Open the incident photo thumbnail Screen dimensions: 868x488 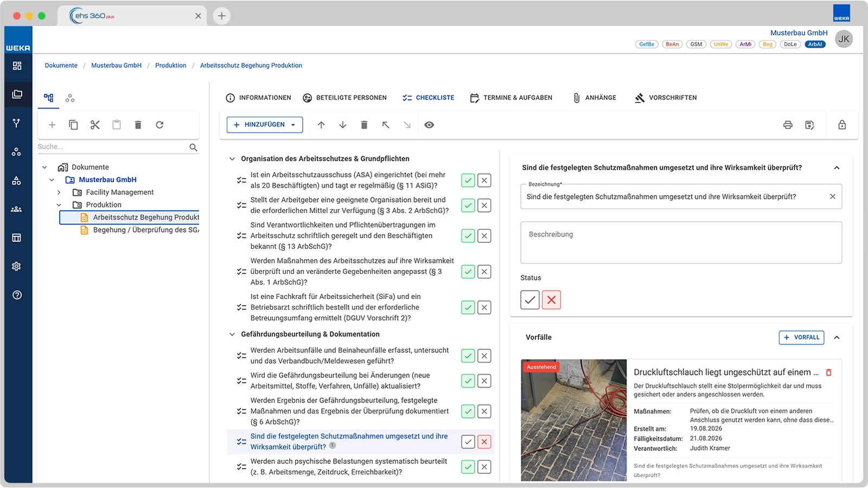click(x=574, y=420)
